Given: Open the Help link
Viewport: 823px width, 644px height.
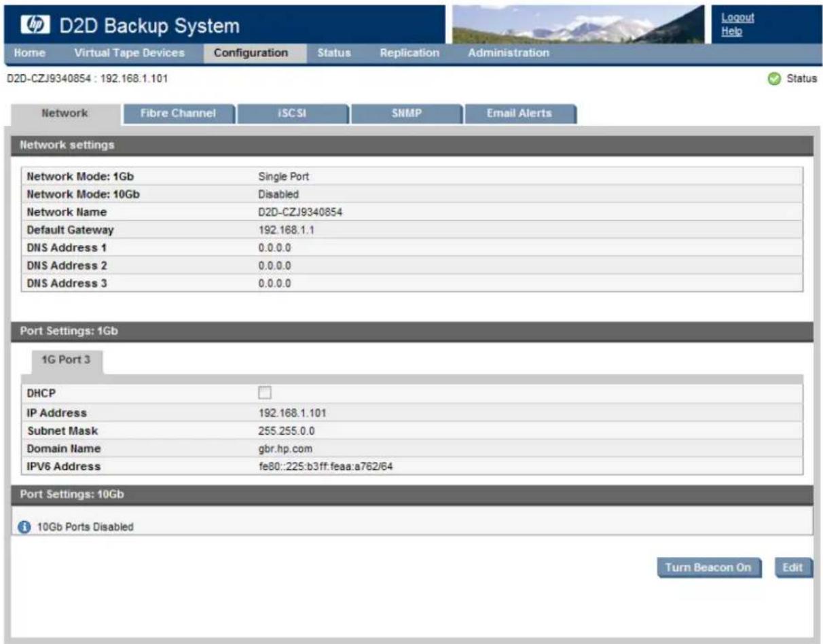Looking at the screenshot, I should coord(731,31).
